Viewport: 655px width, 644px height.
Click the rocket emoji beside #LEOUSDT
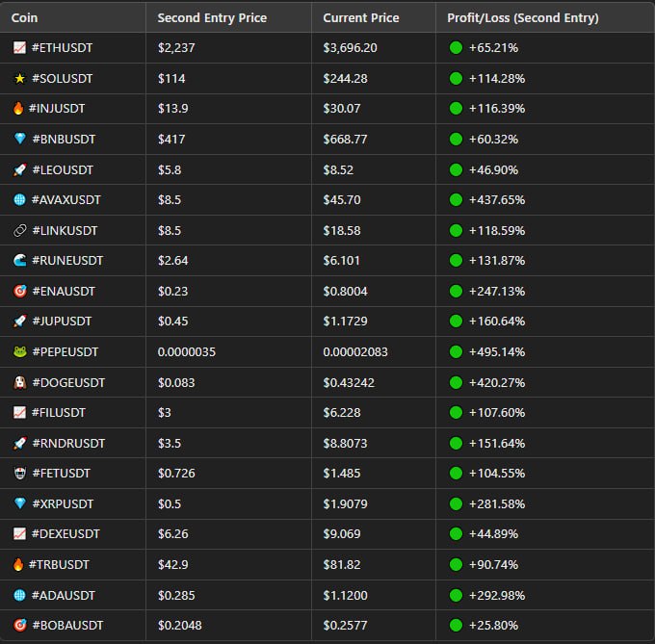tap(19, 169)
